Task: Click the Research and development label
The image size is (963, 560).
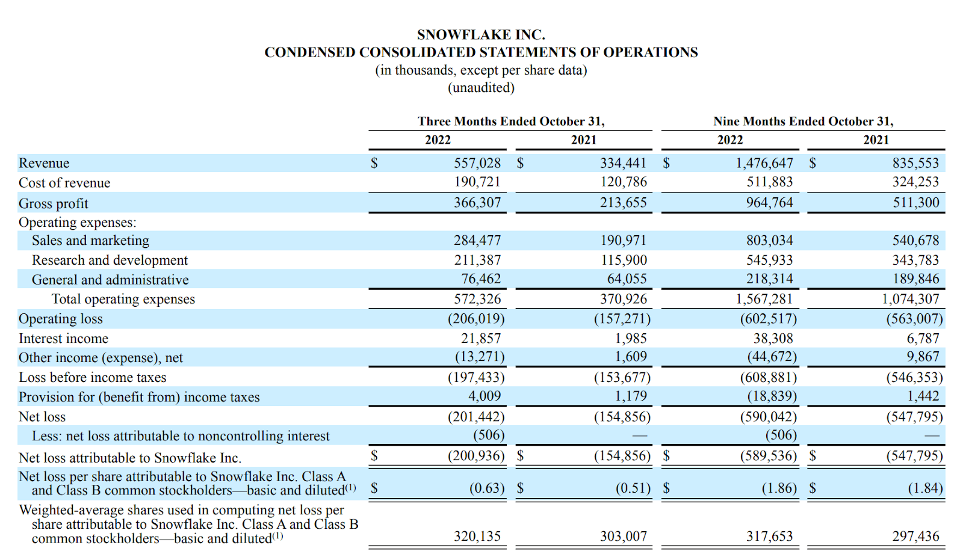Action: [x=110, y=260]
